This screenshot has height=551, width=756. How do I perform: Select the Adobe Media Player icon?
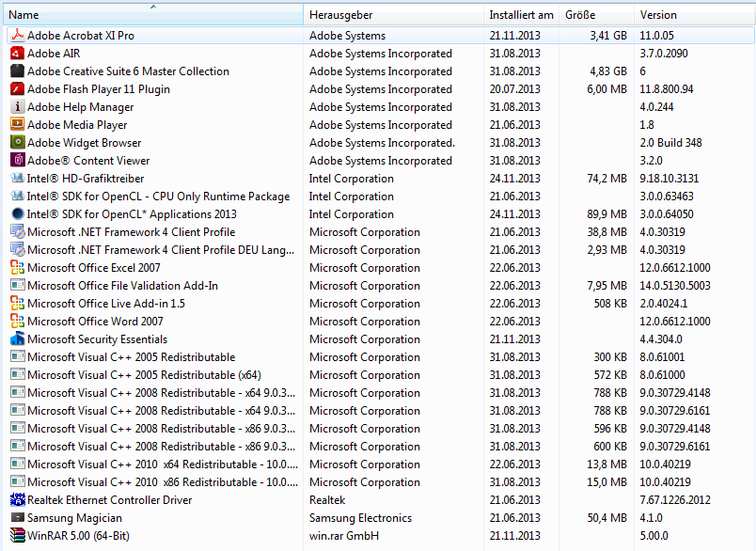coord(17,124)
